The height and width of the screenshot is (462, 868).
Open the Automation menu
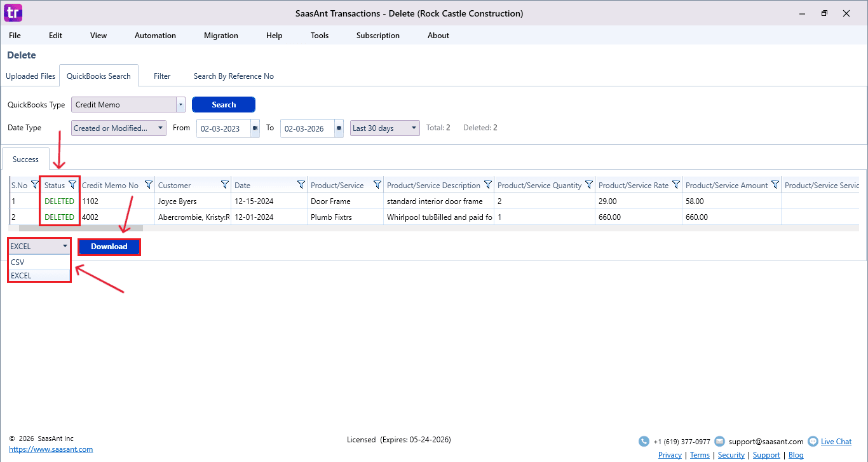tap(155, 36)
